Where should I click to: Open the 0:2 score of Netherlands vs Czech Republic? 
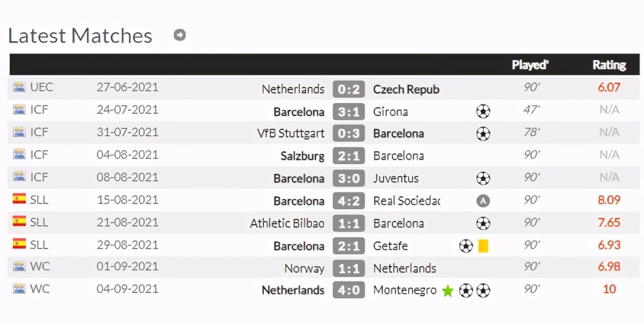(x=348, y=89)
